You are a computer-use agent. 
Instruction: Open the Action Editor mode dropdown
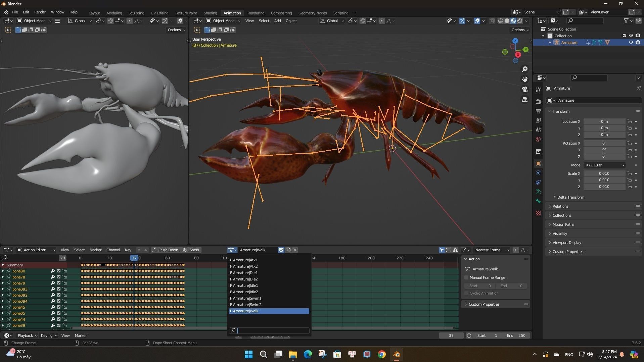coord(36,250)
